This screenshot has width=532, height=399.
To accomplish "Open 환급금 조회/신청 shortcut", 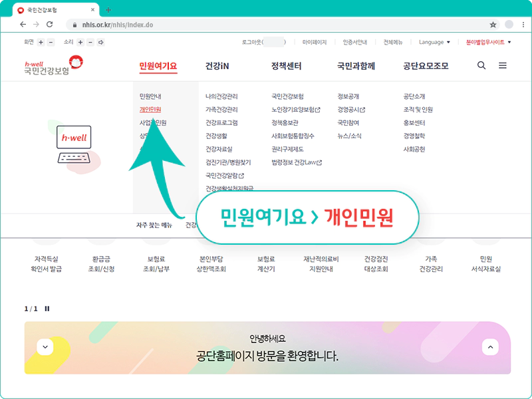I will [101, 264].
